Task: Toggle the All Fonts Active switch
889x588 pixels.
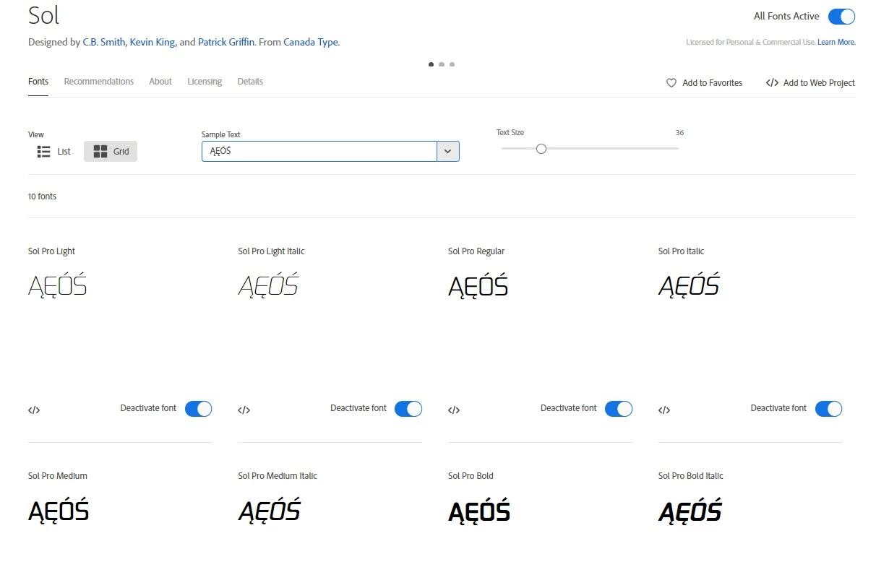Action: 842,17
